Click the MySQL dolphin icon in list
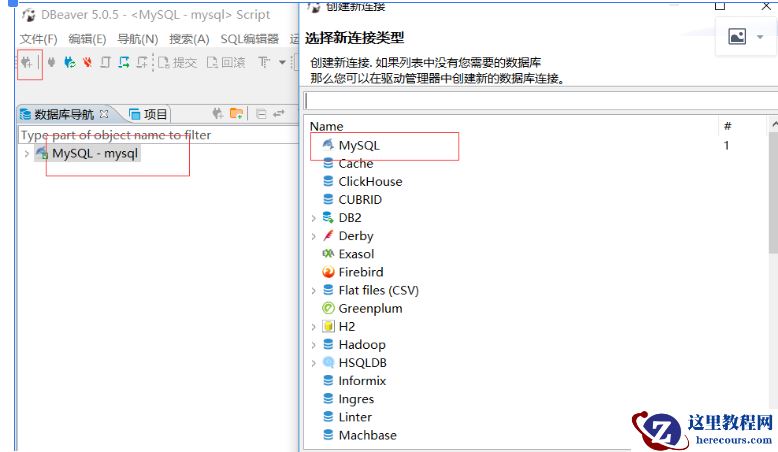The image size is (778, 452). tap(328, 145)
